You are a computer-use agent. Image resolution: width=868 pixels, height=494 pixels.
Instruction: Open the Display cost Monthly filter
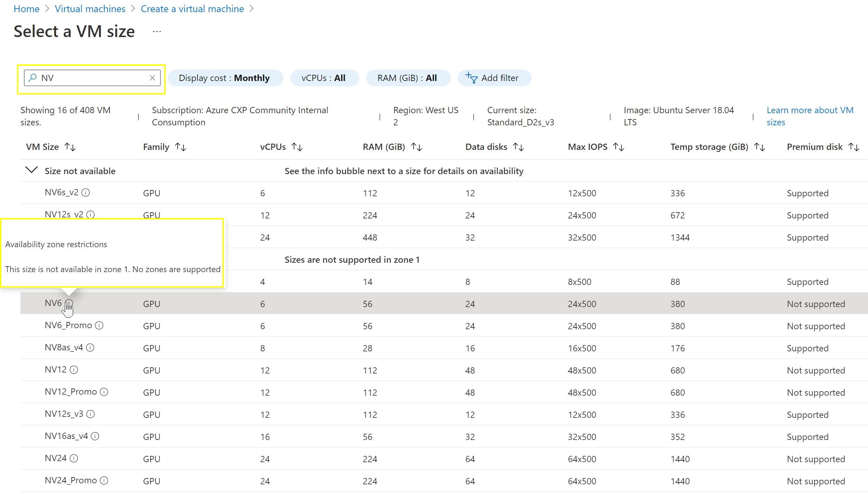click(x=225, y=78)
